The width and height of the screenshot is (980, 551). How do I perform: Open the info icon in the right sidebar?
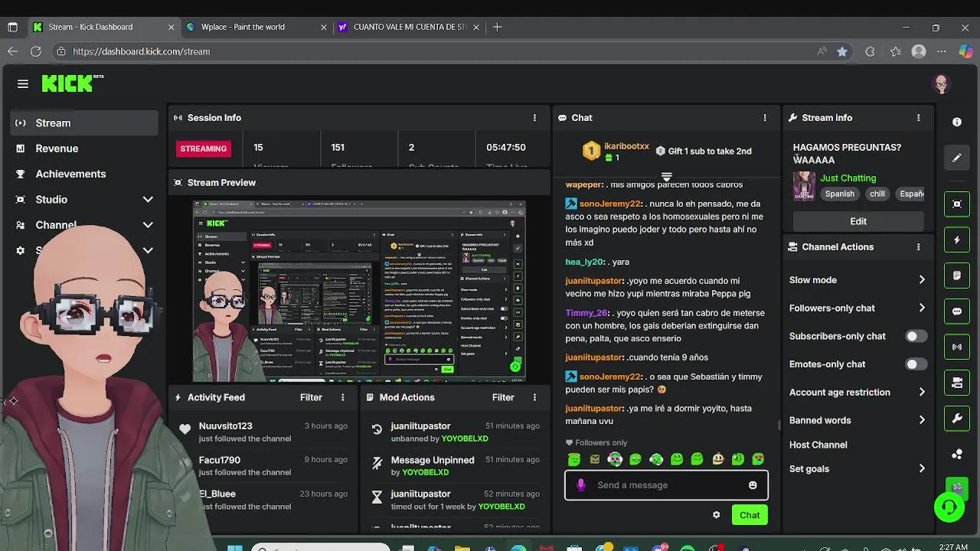point(957,122)
